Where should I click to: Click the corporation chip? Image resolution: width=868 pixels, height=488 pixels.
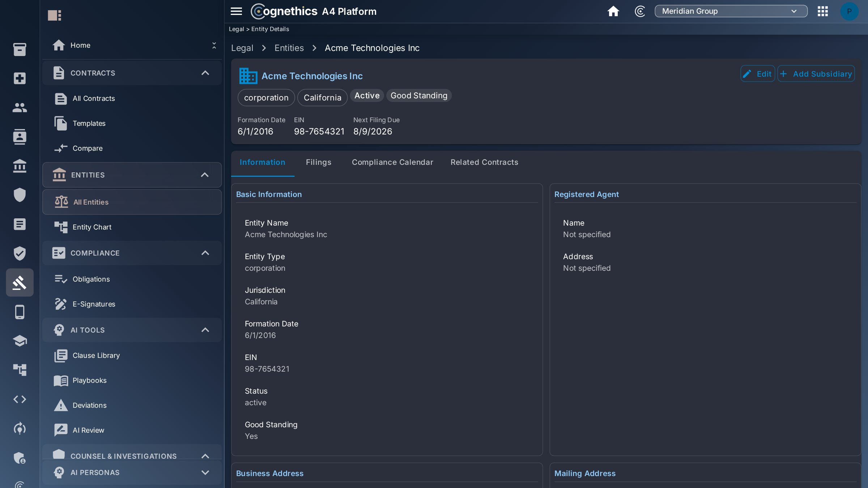[266, 98]
